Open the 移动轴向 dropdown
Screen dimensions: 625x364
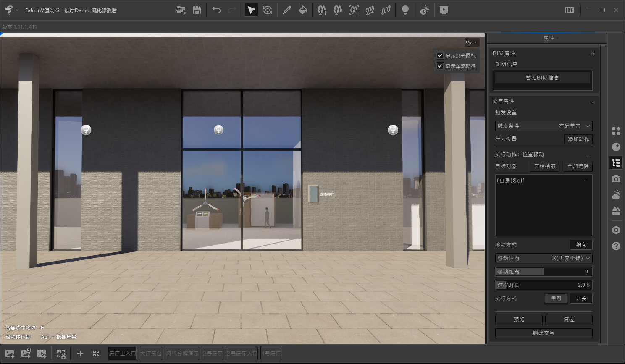point(544,258)
